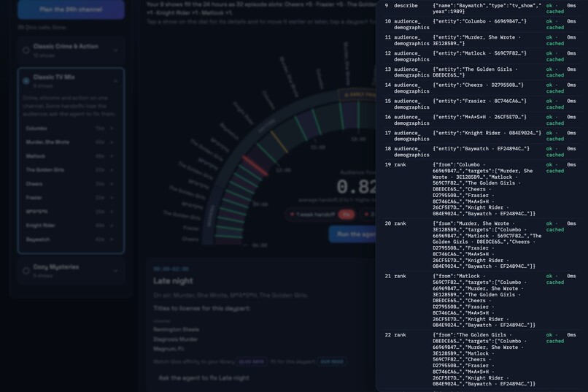Click the ok · cached status on log row 19
The height and width of the screenshot is (392, 588).
(555, 168)
